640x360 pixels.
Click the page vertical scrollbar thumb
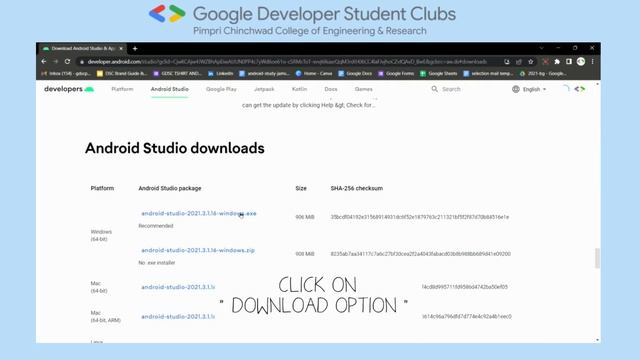[x=597, y=258]
